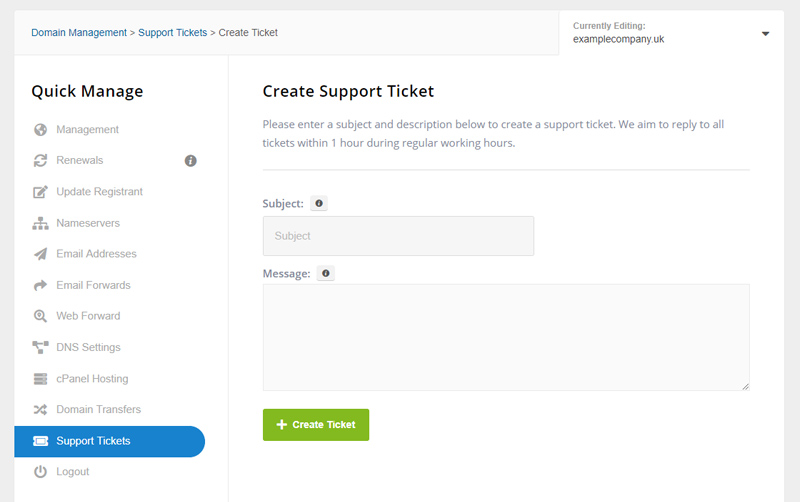This screenshot has width=800, height=502.
Task: Follow the Domain Management breadcrumb link
Action: 78,33
